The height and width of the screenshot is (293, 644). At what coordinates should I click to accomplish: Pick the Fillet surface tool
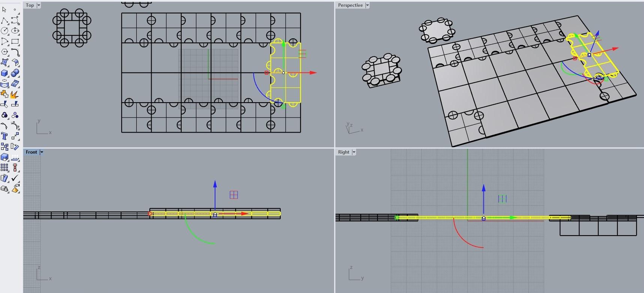tap(15, 62)
